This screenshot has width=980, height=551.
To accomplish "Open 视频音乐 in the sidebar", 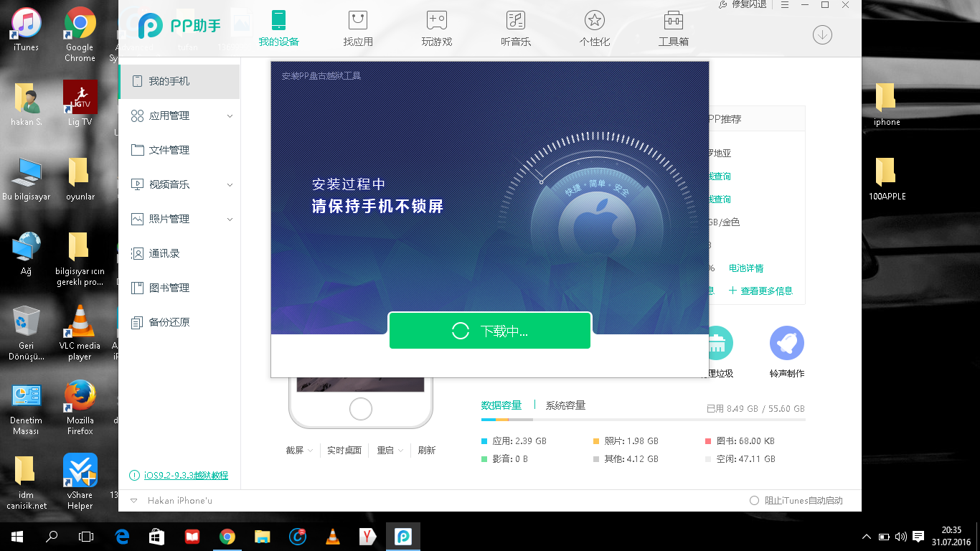I will 179,184.
